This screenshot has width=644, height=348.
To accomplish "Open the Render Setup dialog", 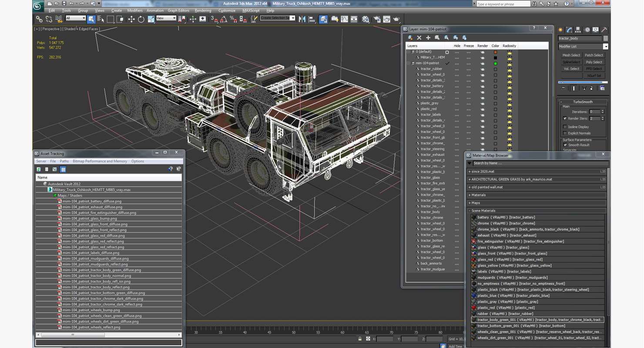I will pyautogui.click(x=376, y=19).
